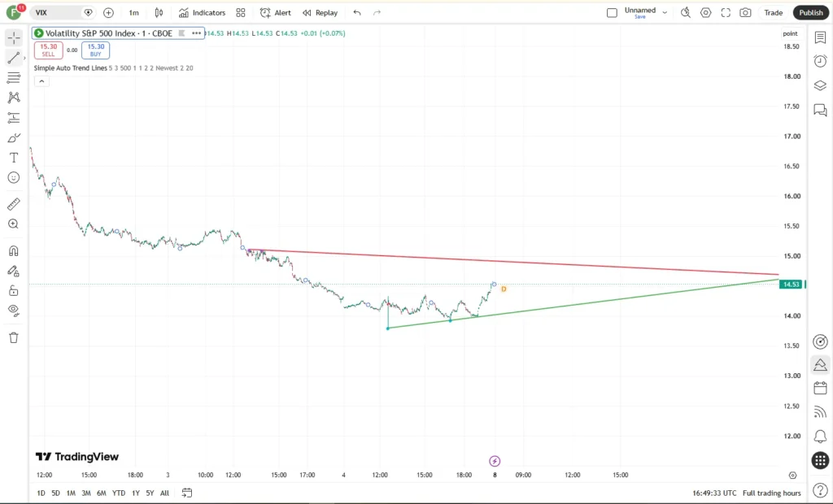Open the go to date calendar
Image resolution: width=833 pixels, height=504 pixels.
(x=186, y=493)
